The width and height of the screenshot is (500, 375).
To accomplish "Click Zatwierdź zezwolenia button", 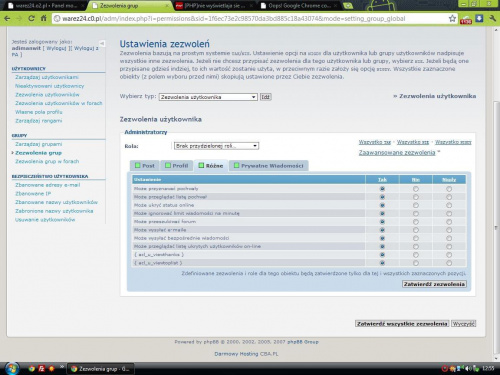I will pos(434,284).
